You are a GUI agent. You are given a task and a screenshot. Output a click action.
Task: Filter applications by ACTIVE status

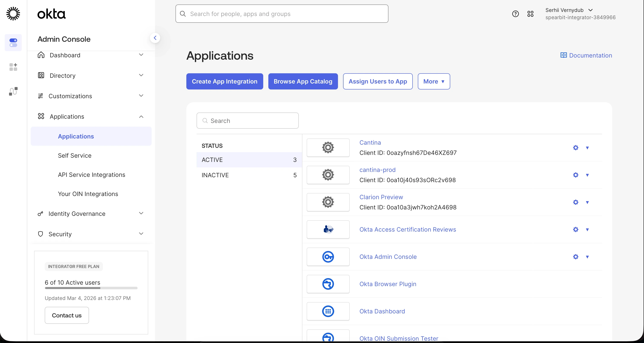click(249, 160)
